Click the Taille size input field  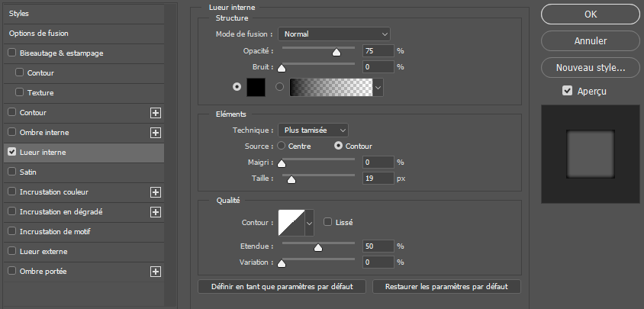[378, 179]
